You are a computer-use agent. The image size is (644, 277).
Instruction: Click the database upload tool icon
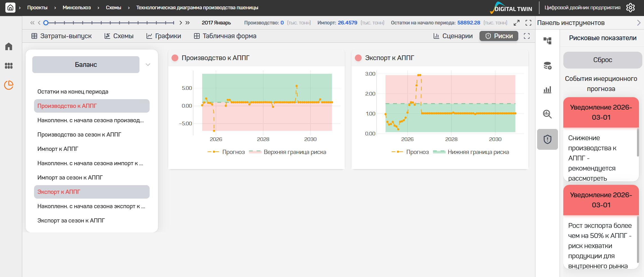(x=547, y=66)
